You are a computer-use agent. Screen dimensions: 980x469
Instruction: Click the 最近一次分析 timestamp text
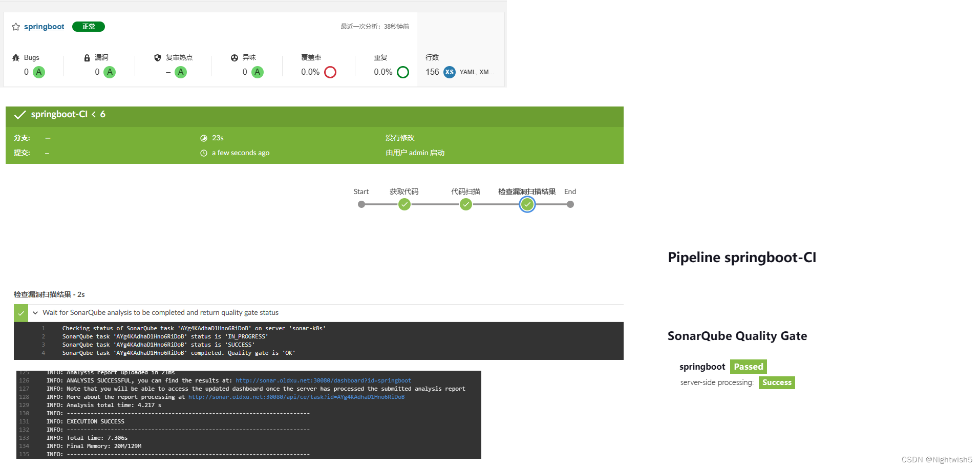(x=375, y=27)
